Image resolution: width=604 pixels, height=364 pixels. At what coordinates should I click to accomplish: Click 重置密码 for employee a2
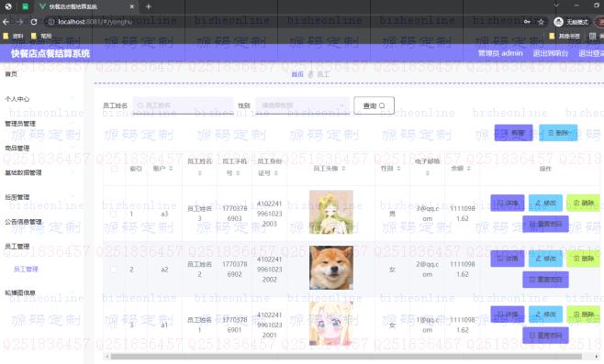(x=545, y=280)
